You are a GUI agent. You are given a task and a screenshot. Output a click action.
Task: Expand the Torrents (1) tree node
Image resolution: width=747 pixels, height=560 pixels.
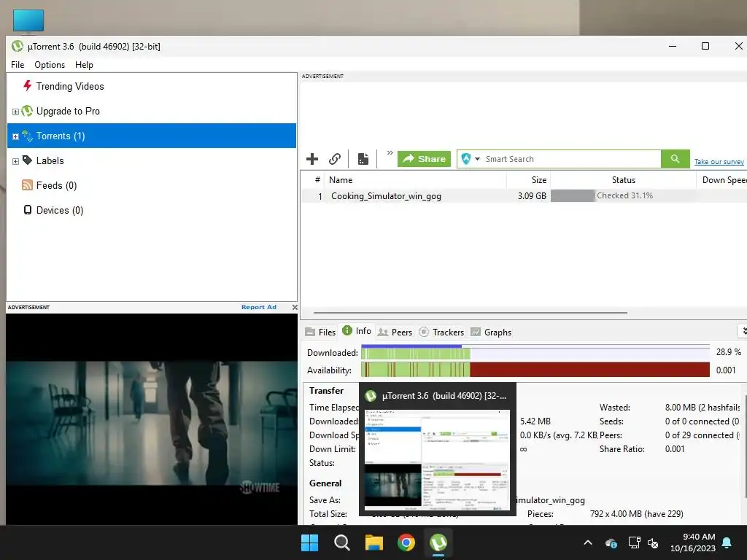point(15,136)
